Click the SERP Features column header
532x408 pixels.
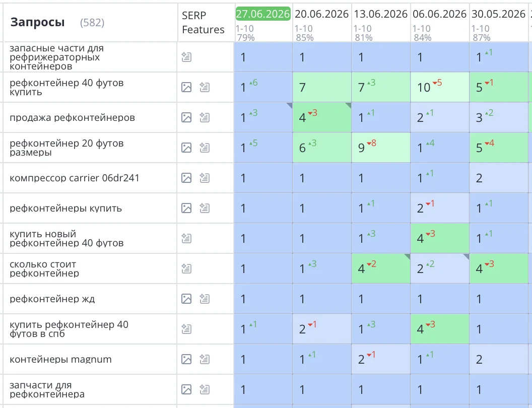point(203,22)
